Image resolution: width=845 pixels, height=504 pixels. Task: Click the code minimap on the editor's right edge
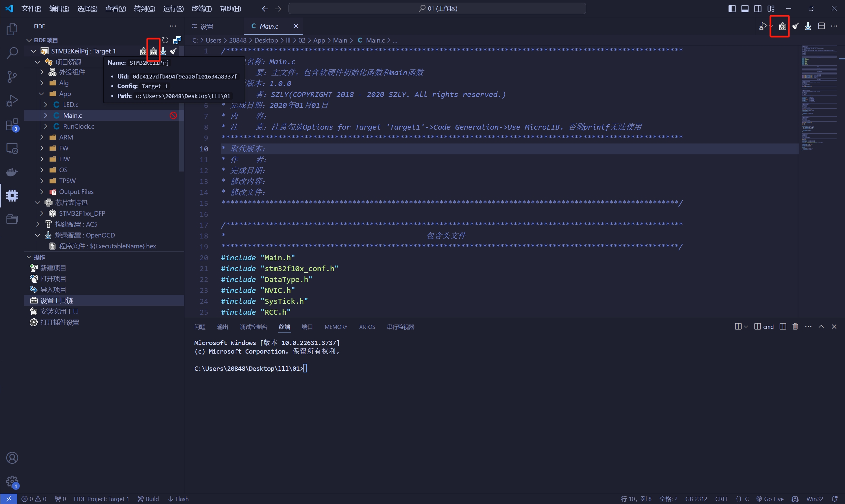819,99
